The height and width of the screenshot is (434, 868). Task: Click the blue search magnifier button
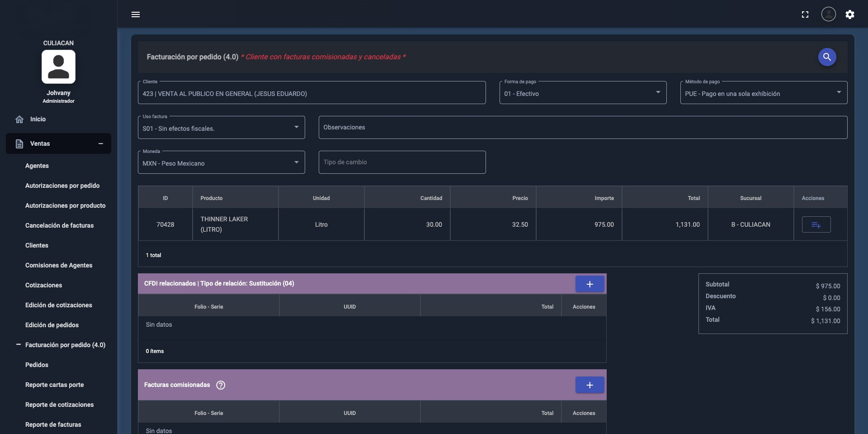tap(827, 57)
